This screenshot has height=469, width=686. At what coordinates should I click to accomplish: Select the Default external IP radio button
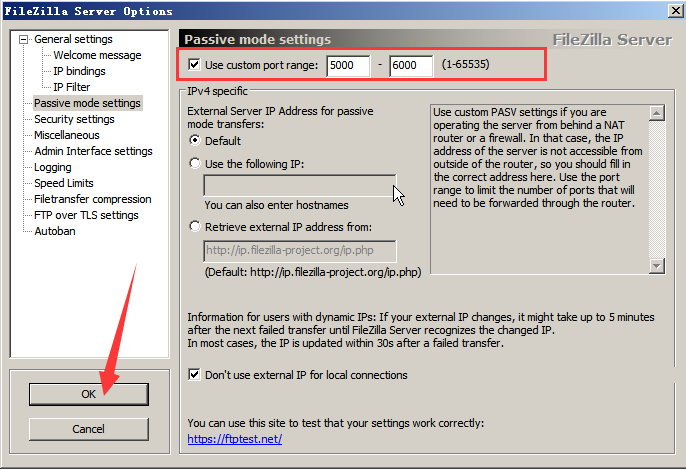(x=195, y=140)
